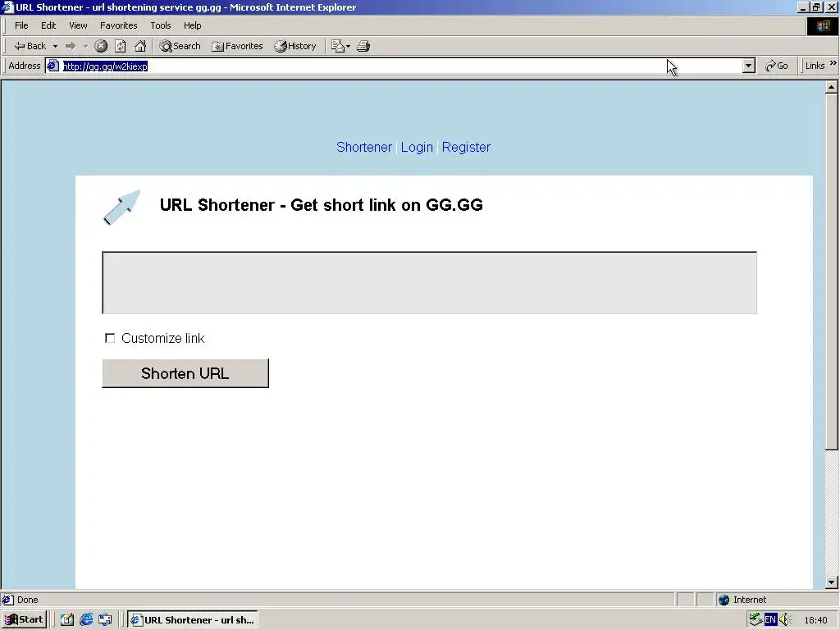
Task: Go to the Home page icon
Action: [x=140, y=46]
